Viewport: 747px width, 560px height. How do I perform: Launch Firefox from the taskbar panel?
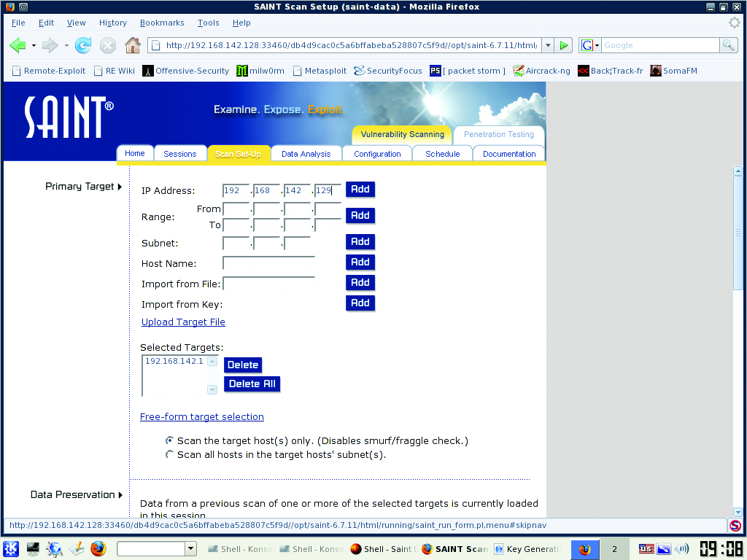coord(98,548)
